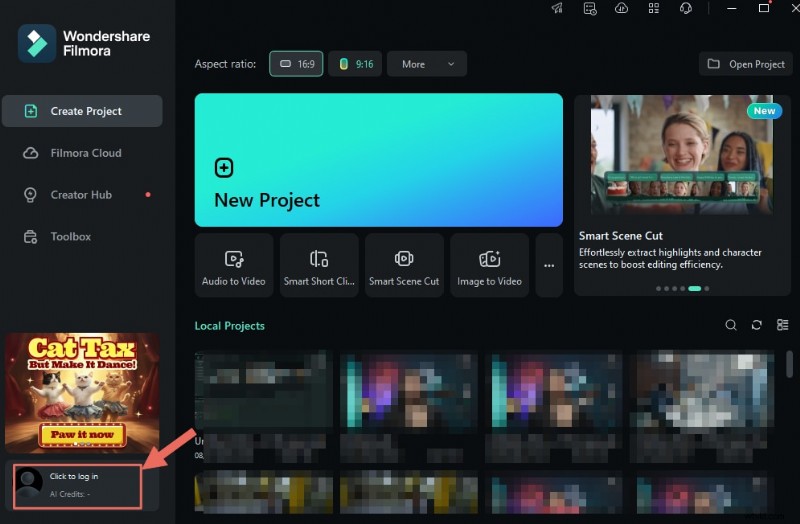800x524 pixels.
Task: Click the Paw it now banner button
Action: (x=82, y=435)
